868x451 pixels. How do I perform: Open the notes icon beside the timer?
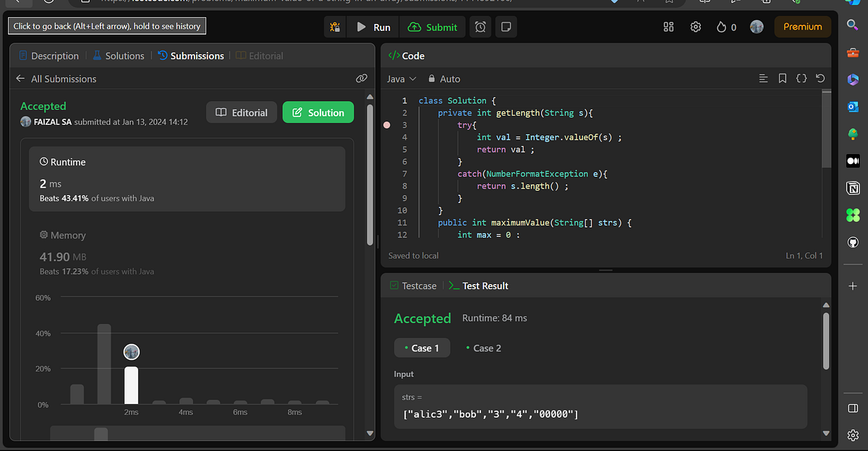[506, 27]
